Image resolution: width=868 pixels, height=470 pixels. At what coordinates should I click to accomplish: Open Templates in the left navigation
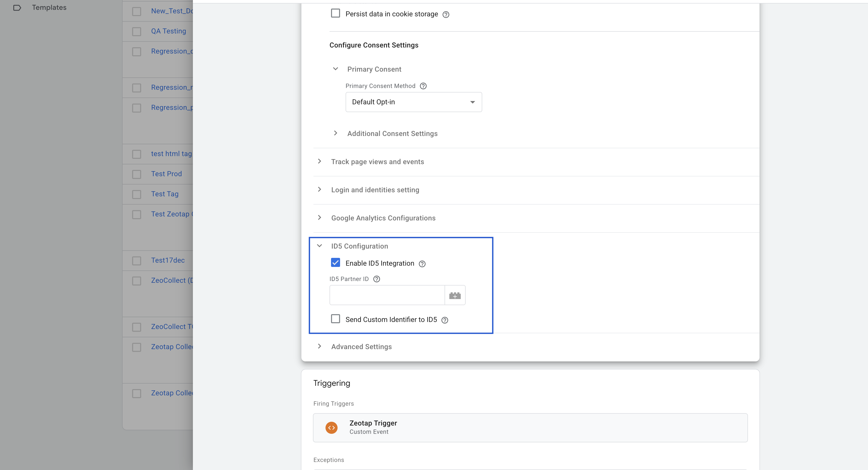coord(49,8)
